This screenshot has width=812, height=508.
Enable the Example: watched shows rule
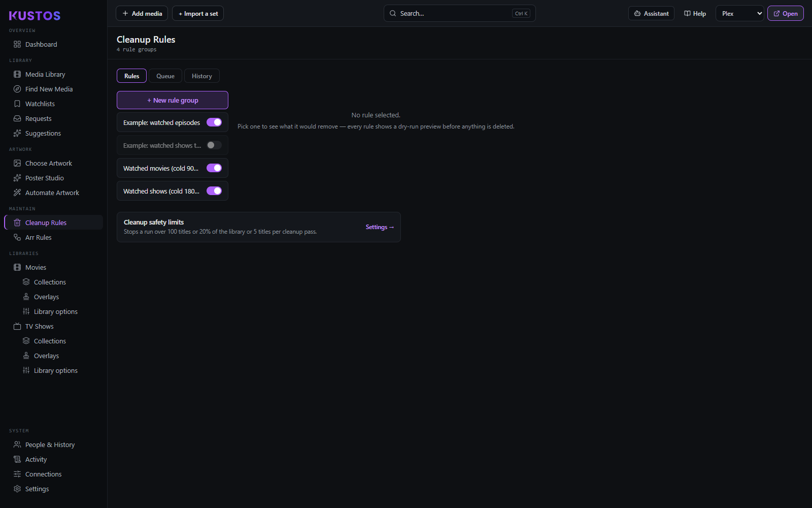[x=214, y=145]
